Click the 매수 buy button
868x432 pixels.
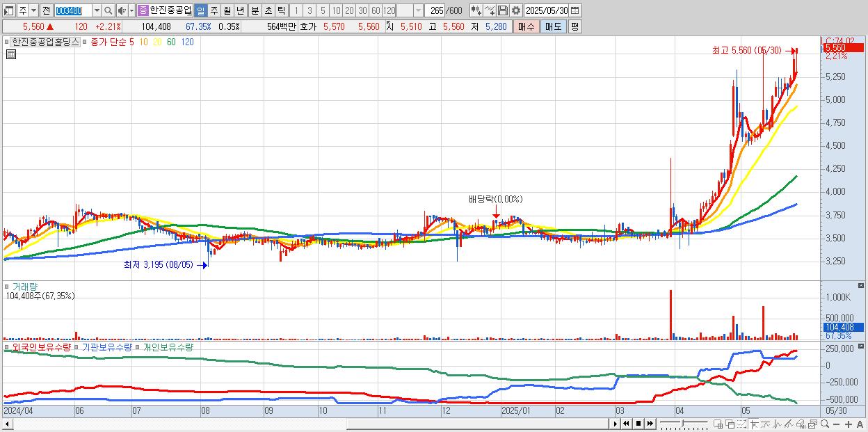tap(527, 26)
